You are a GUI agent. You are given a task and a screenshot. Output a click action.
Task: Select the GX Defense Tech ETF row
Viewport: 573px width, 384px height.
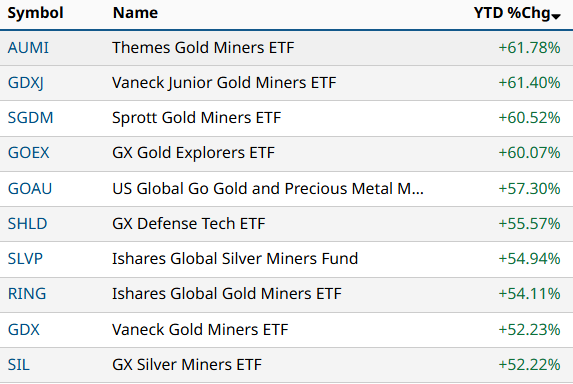click(x=286, y=224)
